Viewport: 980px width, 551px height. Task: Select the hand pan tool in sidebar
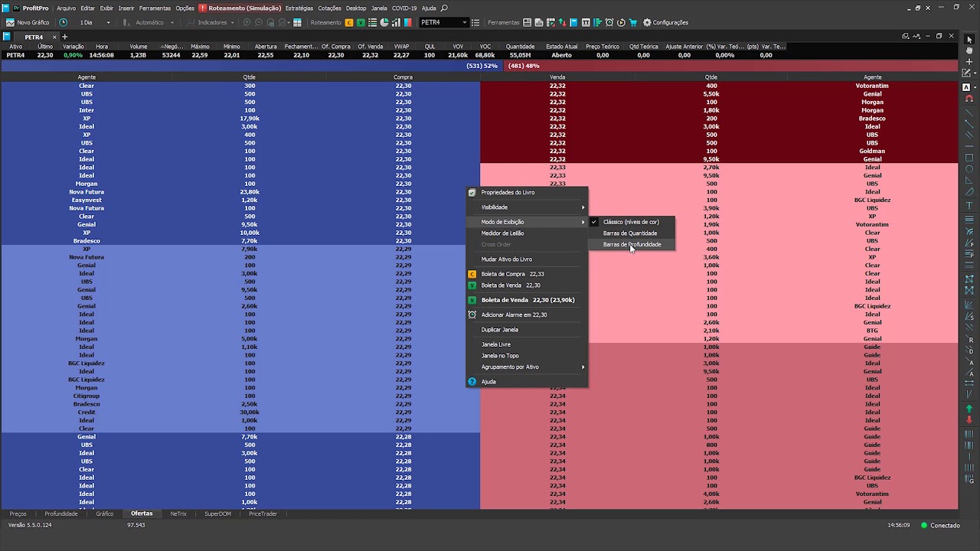tap(969, 51)
